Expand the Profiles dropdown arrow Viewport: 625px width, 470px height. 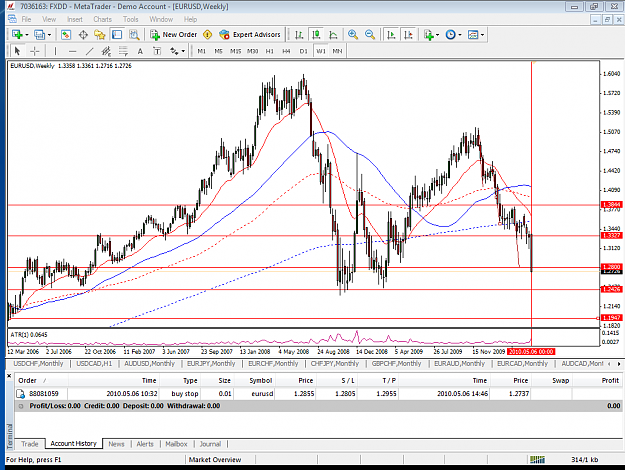[x=49, y=35]
